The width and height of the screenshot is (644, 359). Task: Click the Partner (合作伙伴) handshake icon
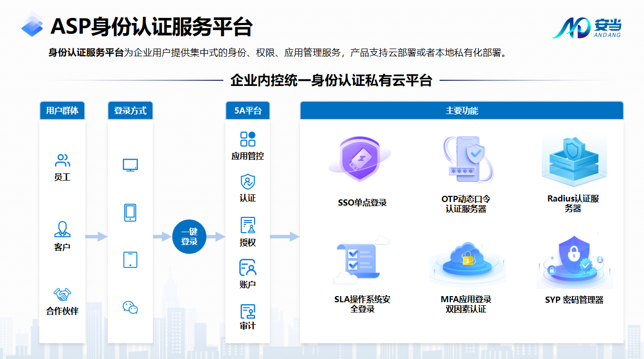pyautogui.click(x=62, y=295)
